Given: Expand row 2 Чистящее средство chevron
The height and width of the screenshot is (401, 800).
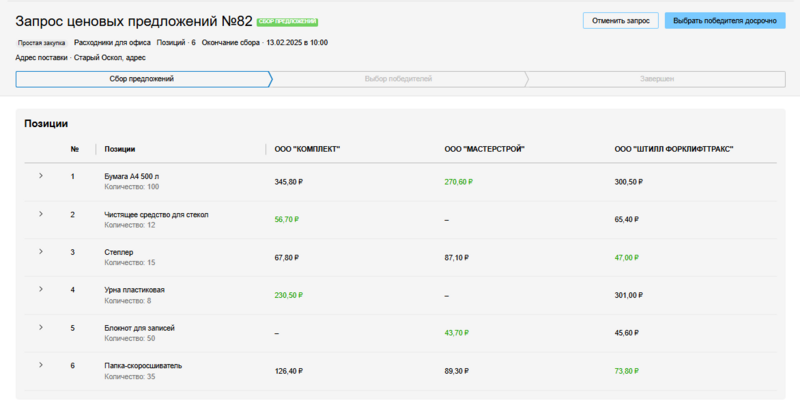Looking at the screenshot, I should 41,214.
